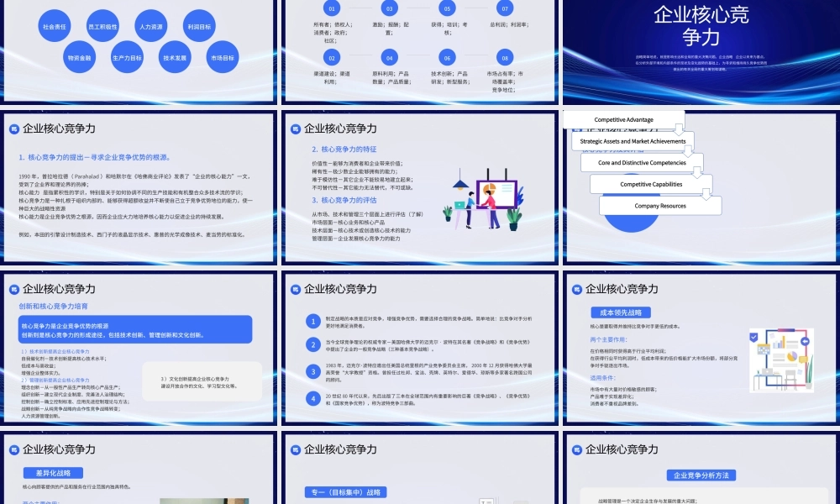Select the 技术发展 circle
The image size is (840, 504).
click(175, 57)
